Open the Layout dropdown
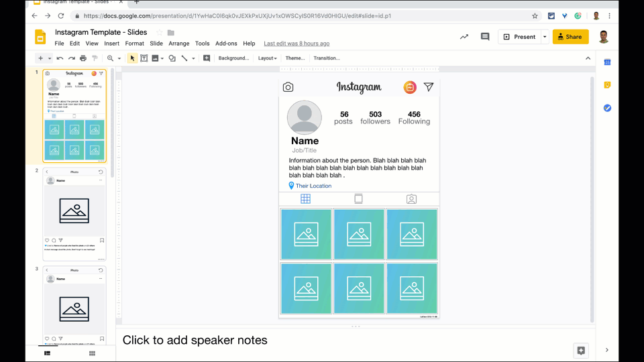644x362 pixels. (268, 58)
